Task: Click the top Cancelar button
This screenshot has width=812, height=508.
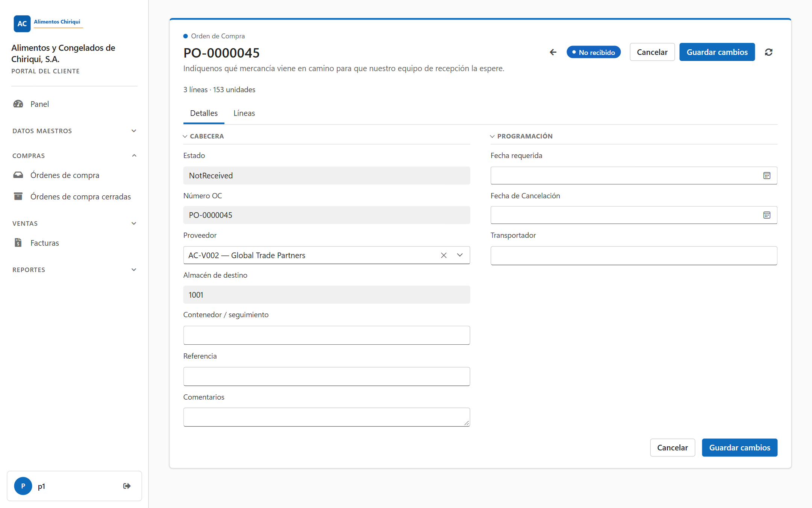Action: coord(652,52)
